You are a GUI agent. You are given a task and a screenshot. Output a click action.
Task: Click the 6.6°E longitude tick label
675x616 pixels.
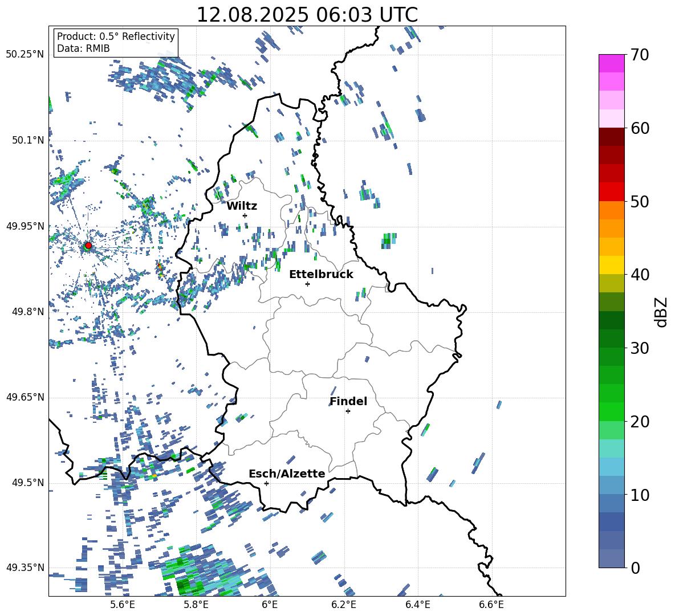[491, 605]
